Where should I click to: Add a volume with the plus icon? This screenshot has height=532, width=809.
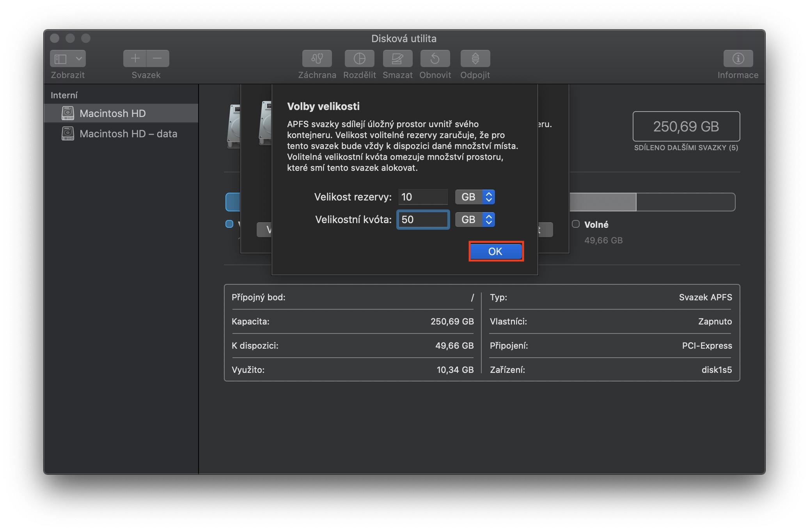135,59
